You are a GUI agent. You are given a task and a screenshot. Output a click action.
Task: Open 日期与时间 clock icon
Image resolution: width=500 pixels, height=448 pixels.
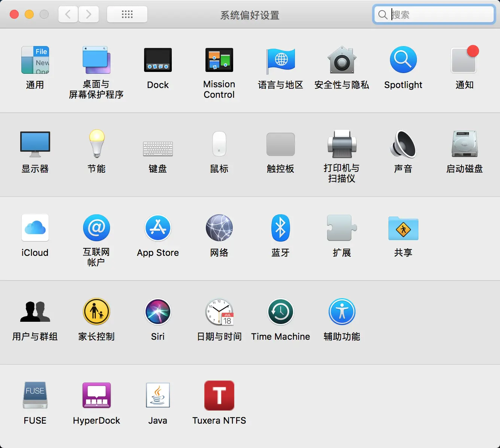coord(220,312)
